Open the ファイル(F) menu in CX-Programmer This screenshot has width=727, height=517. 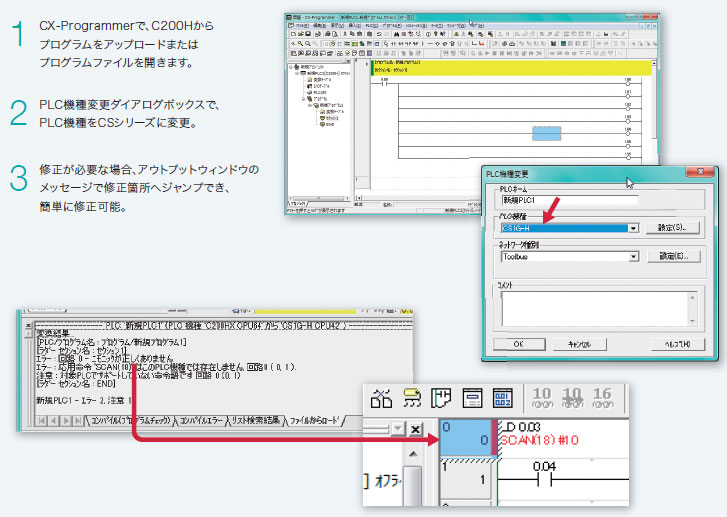click(302, 26)
